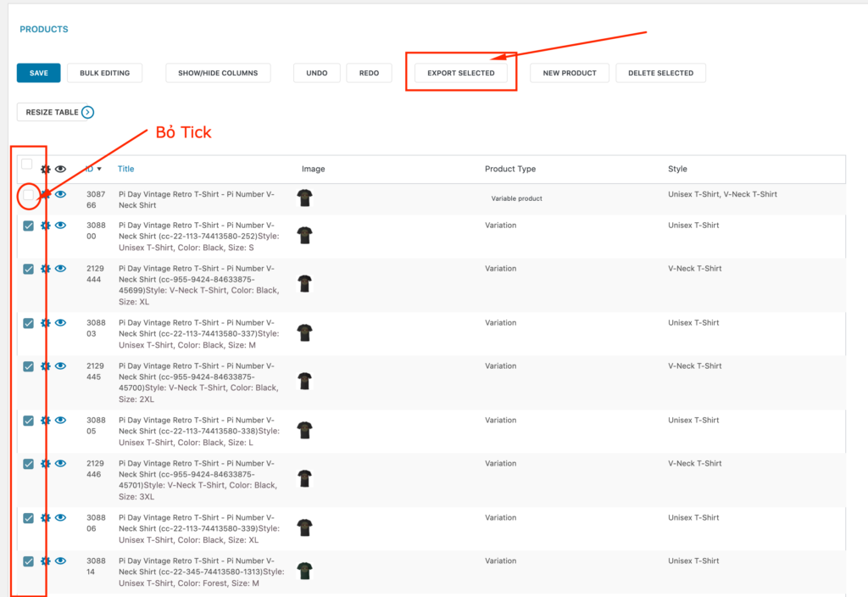Click DELETE SELECTED button

[660, 73]
